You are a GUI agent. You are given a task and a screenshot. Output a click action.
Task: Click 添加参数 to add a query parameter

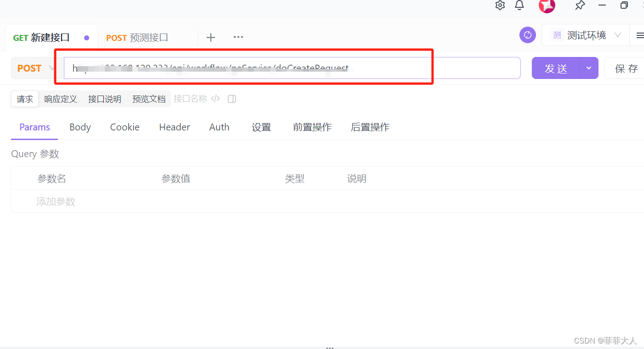[56, 202]
